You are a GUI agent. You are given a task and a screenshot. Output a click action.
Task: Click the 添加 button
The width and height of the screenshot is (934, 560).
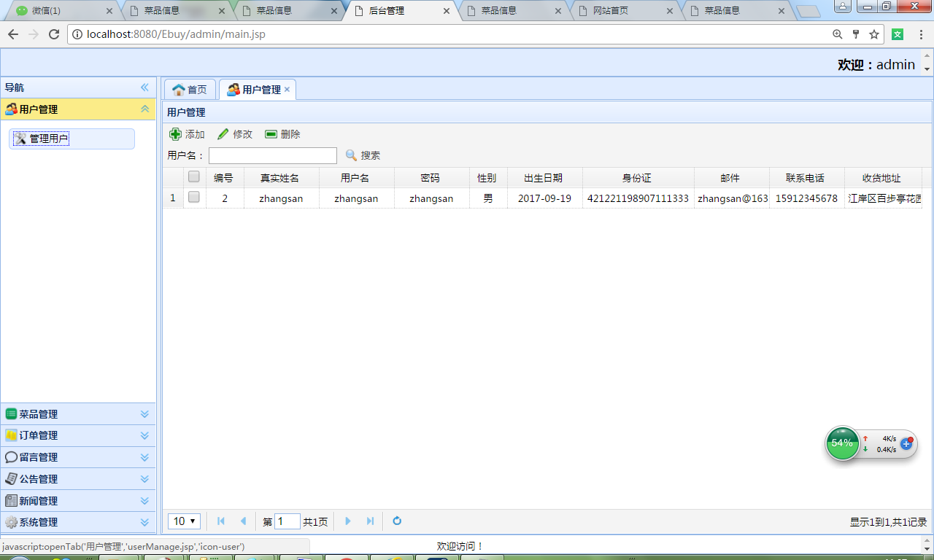pos(188,134)
